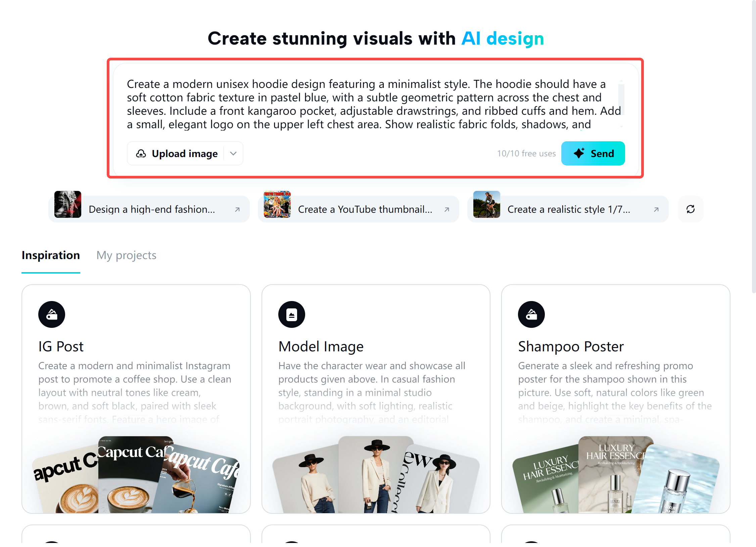Select the Shampoo Poster card icon
Screen dimensions: 756x547
point(532,314)
